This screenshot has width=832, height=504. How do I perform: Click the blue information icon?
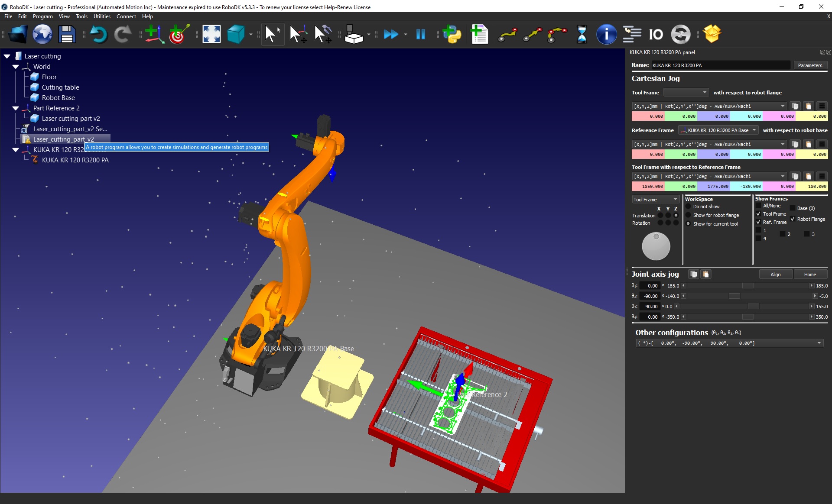pyautogui.click(x=606, y=34)
